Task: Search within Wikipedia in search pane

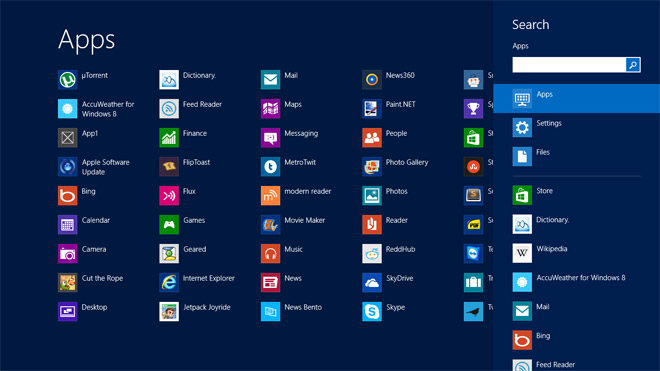Action: pos(576,253)
